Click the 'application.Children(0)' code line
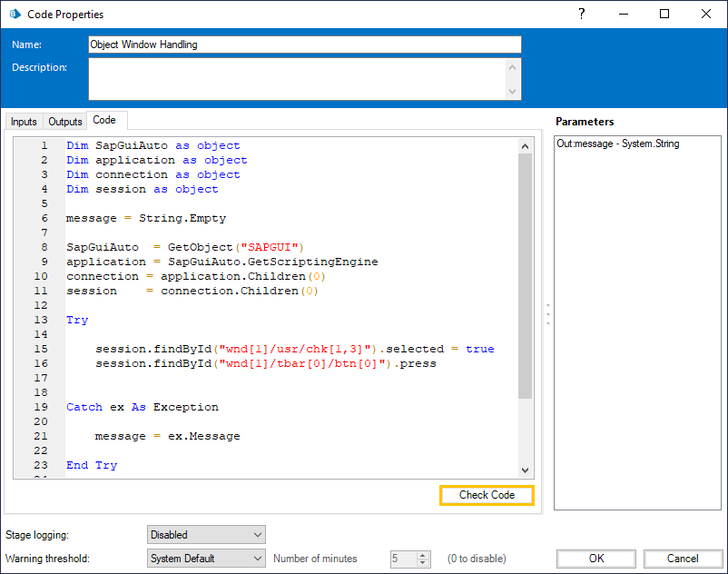728x574 pixels. click(195, 276)
